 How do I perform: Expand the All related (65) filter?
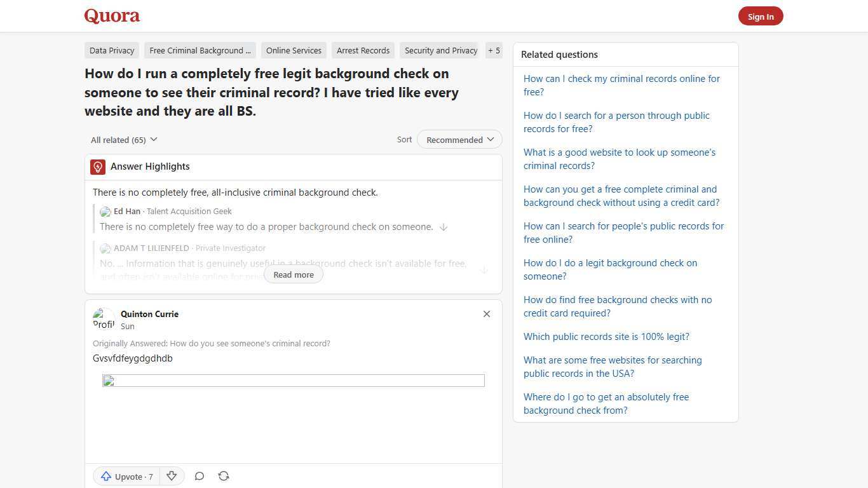(124, 139)
